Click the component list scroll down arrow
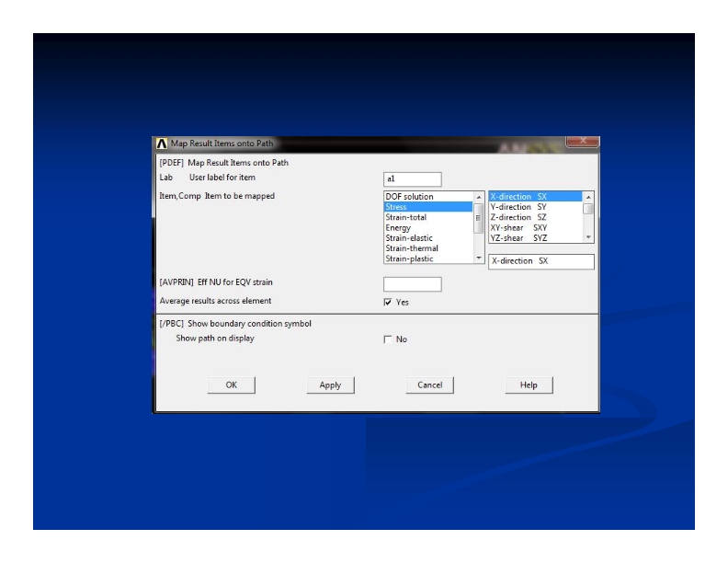 click(x=589, y=237)
